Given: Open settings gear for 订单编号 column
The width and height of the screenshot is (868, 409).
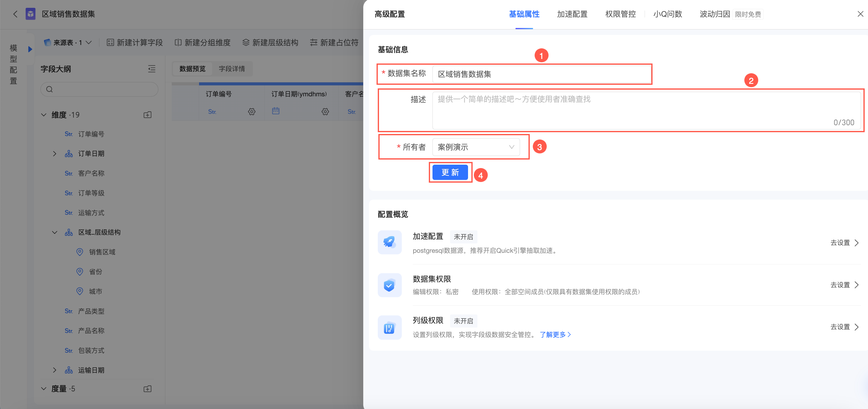Looking at the screenshot, I should point(251,112).
